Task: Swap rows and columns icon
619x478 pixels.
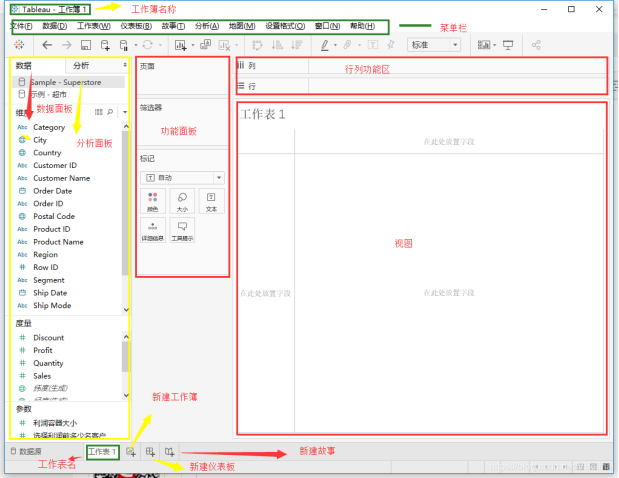Action: pos(257,45)
